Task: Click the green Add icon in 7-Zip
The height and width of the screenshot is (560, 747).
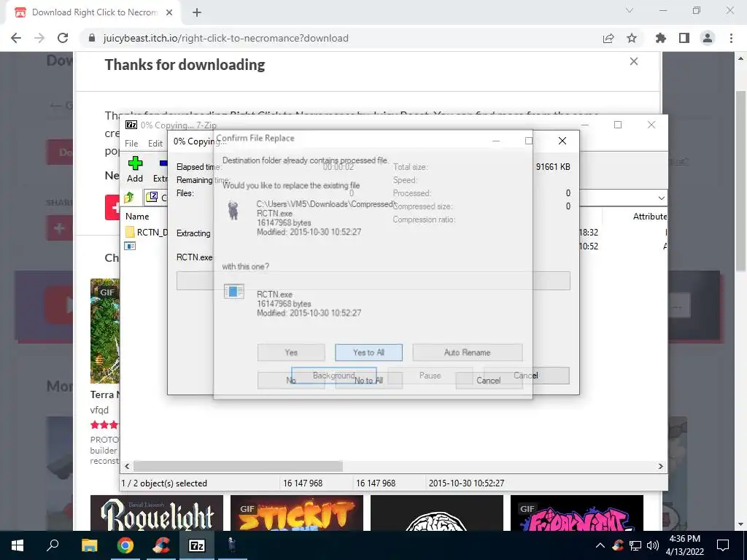Action: coord(135,163)
